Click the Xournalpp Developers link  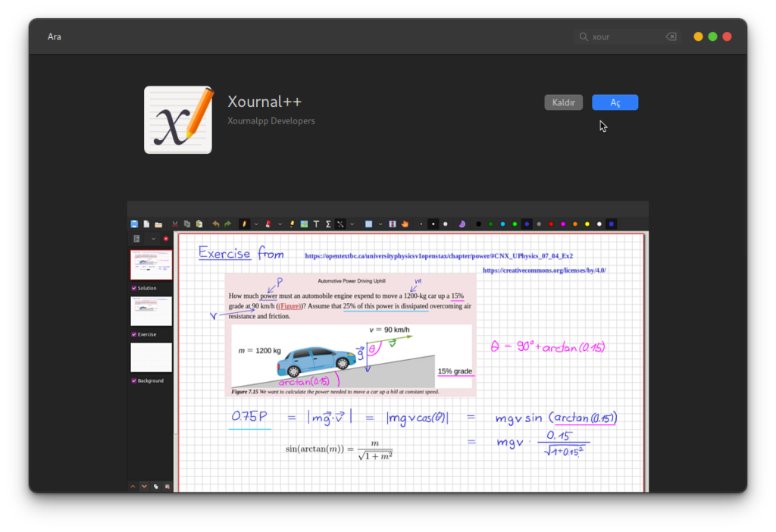tap(271, 120)
